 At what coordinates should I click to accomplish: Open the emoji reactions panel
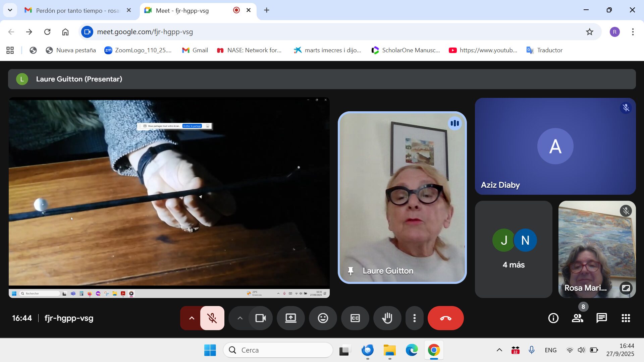[323, 318]
